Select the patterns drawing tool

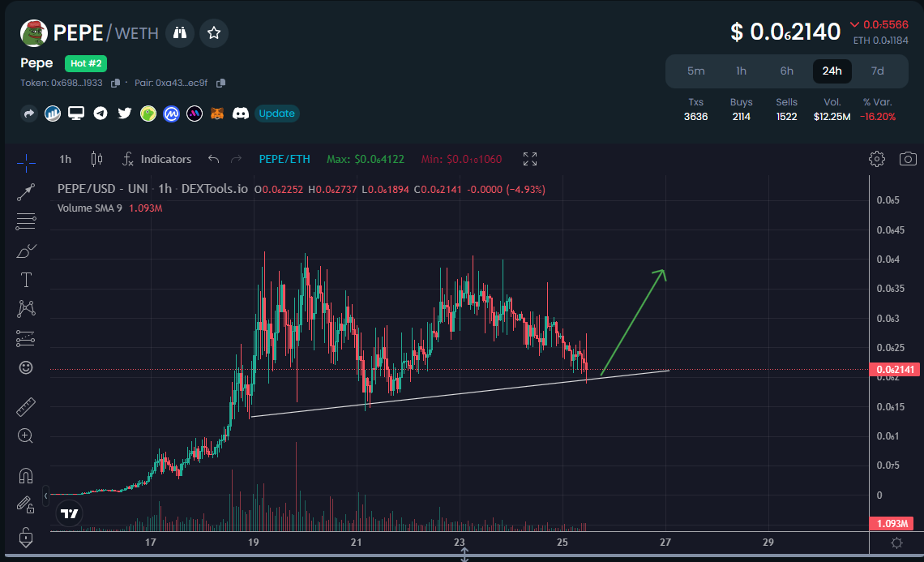pos(26,309)
